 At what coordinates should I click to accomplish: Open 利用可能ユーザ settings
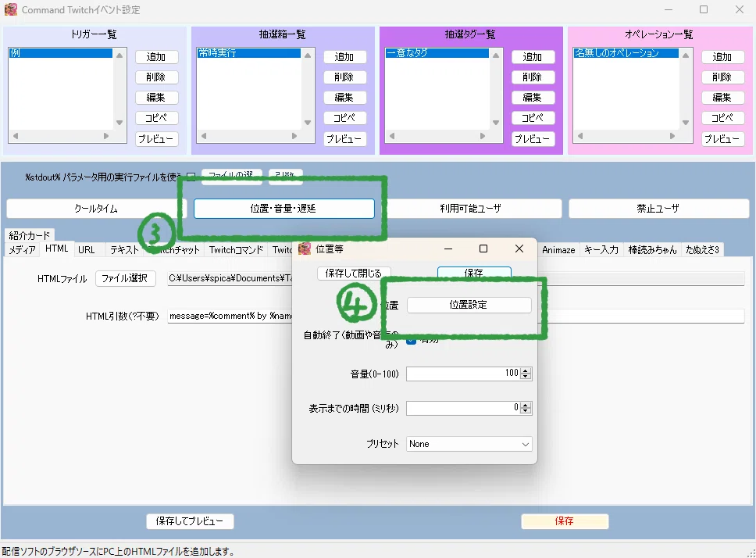pyautogui.click(x=471, y=209)
